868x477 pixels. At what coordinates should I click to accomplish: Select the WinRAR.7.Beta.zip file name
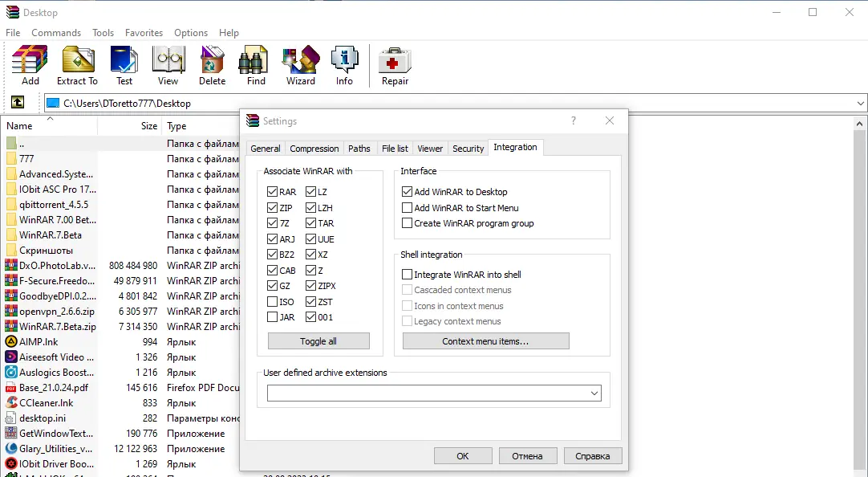[x=58, y=326]
